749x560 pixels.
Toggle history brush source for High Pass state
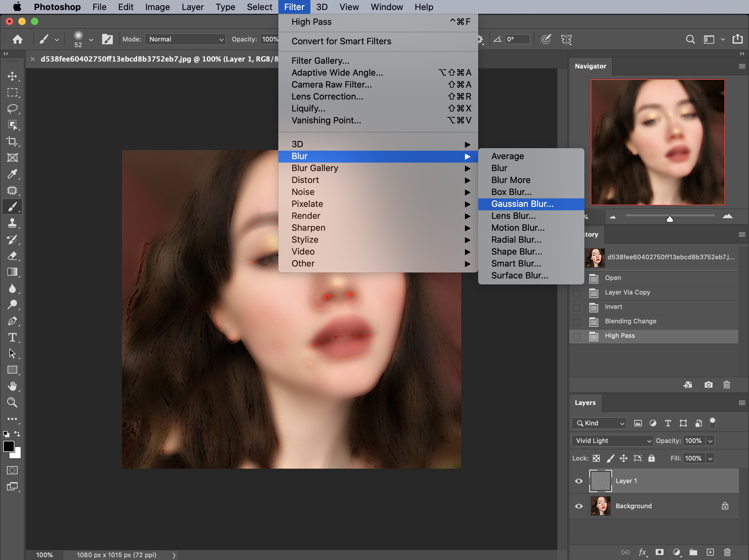[x=576, y=336]
